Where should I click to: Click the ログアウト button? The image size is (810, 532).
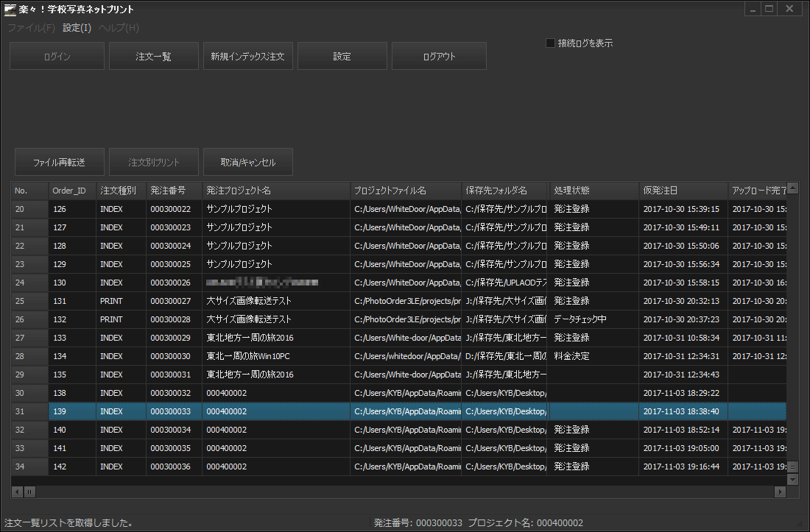tap(439, 56)
